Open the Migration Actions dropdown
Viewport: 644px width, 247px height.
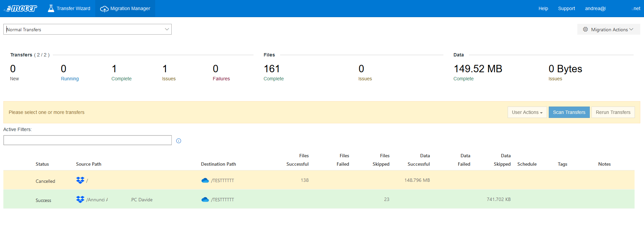[609, 29]
